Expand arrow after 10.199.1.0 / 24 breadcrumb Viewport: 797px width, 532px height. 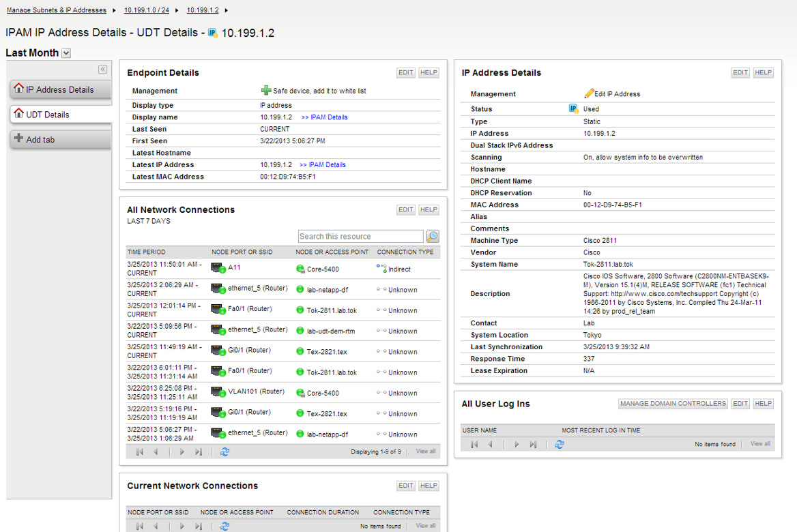pyautogui.click(x=176, y=10)
